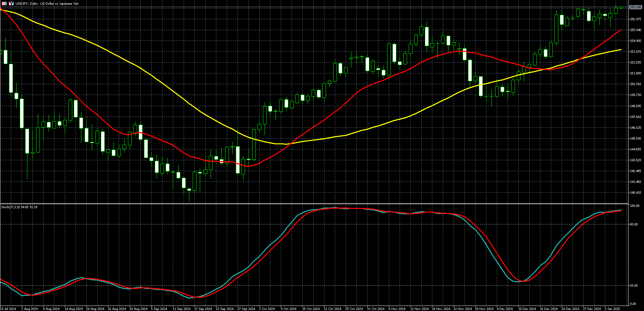The width and height of the screenshot is (644, 311).
Task: Click the latest candlestick at chart's right edge
Action: coord(621,8)
